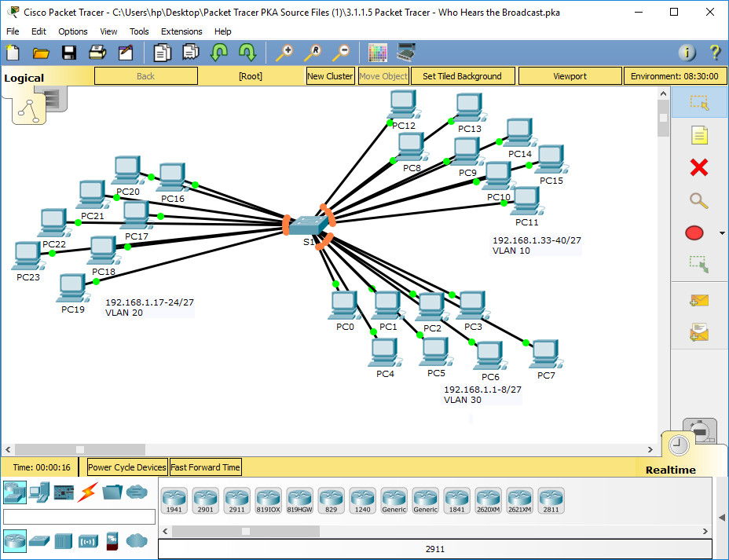729x560 pixels.
Task: Select the red ellipse drawing tool
Action: (x=694, y=232)
